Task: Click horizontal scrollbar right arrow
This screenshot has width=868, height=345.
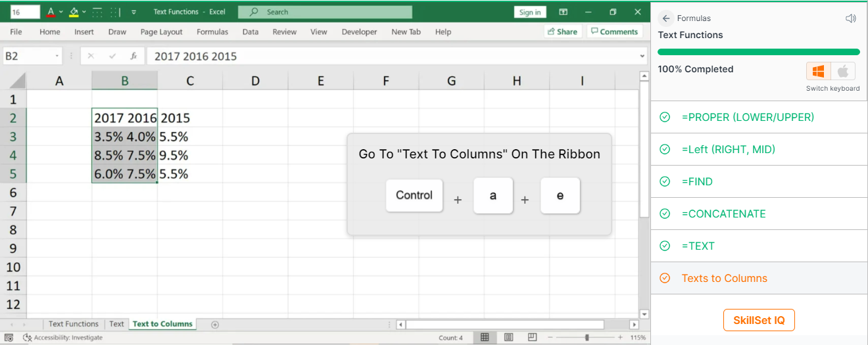Action: [x=634, y=325]
